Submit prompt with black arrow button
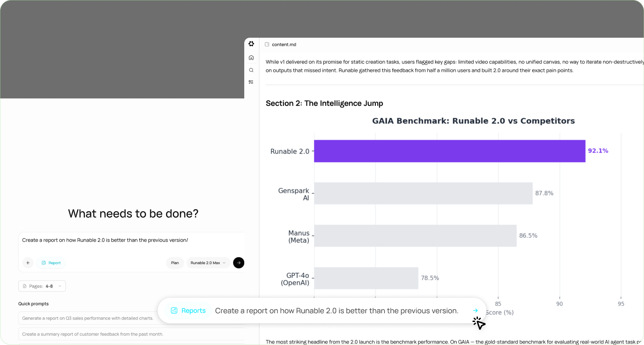644x345 pixels. point(238,263)
